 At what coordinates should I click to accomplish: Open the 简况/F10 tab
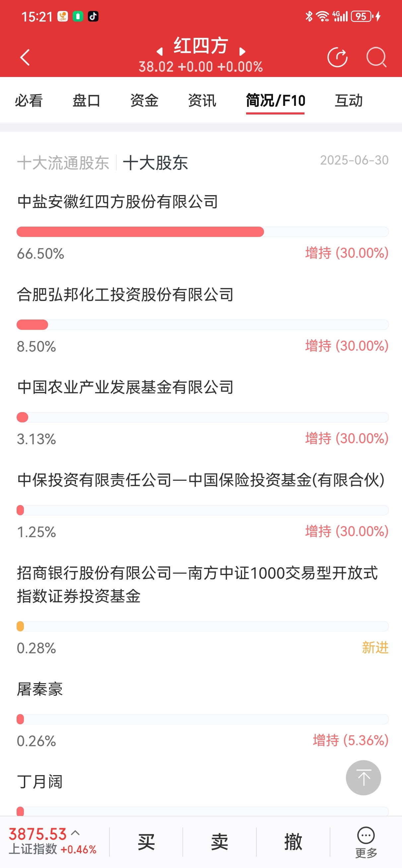pyautogui.click(x=275, y=101)
